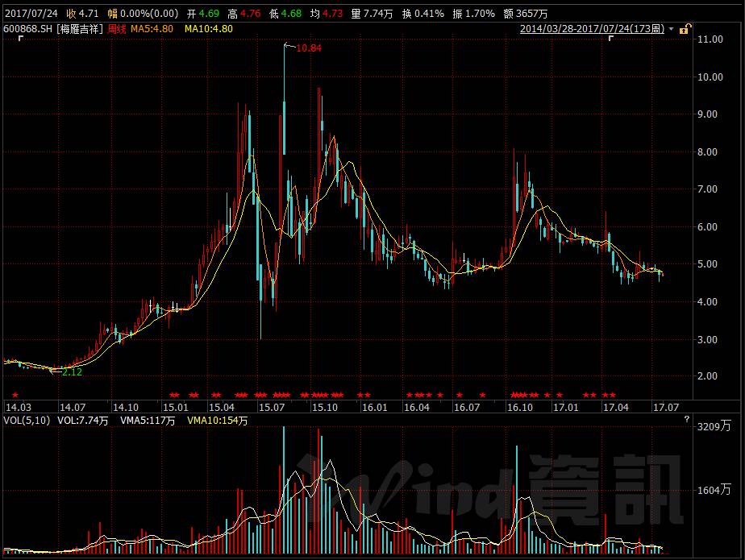Click the unlock padlock icon top right
This screenshot has height=560, width=745.
(684, 29)
